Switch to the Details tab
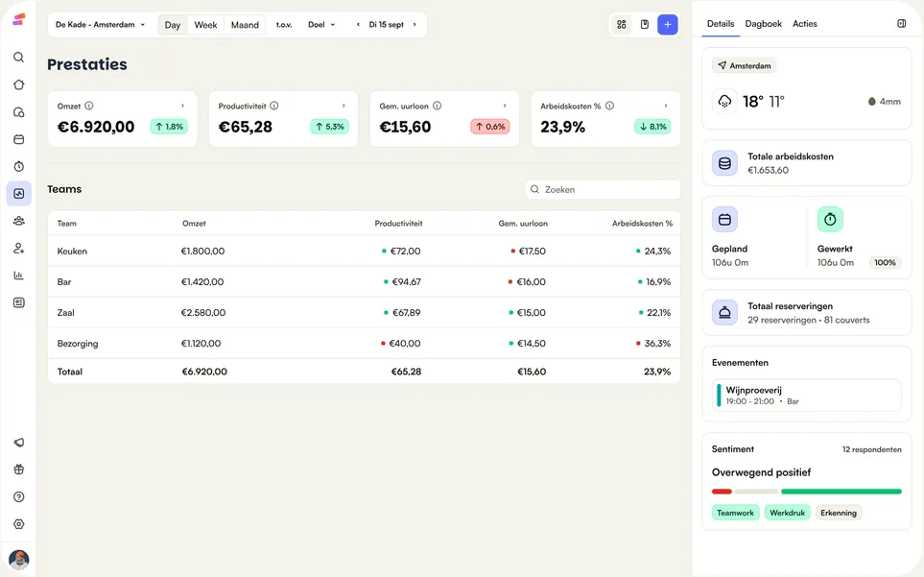The height and width of the screenshot is (577, 924). click(721, 24)
